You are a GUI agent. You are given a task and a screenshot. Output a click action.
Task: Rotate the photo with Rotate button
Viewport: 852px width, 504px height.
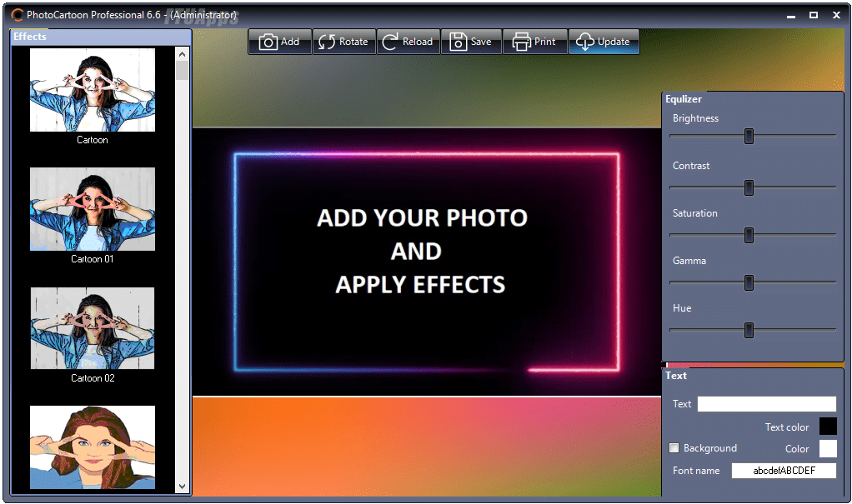click(x=344, y=42)
